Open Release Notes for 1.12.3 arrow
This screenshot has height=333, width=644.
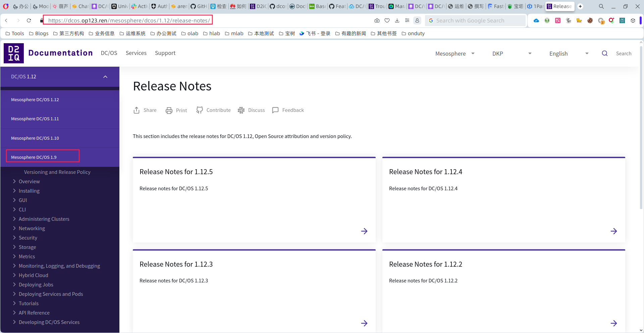364,323
